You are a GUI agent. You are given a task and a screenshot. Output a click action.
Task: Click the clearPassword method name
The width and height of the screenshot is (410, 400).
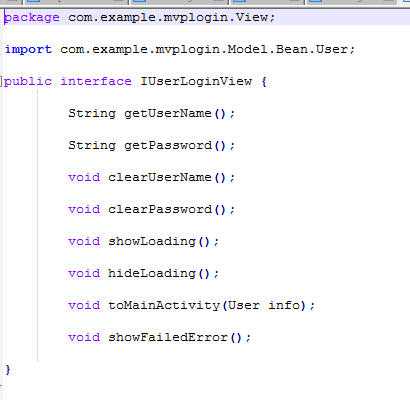coord(160,209)
